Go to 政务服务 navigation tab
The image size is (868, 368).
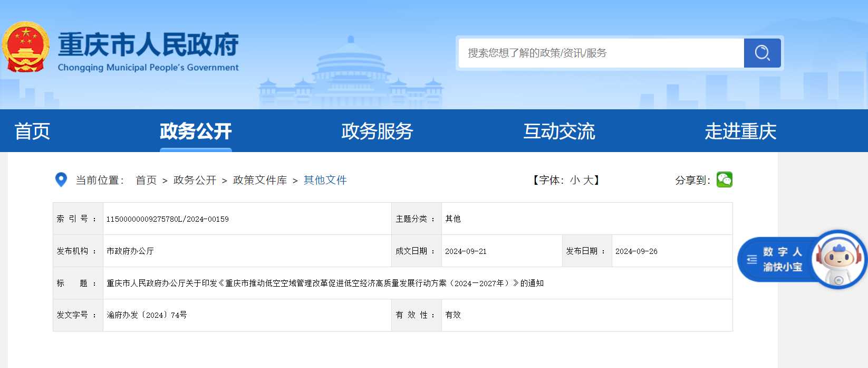(x=378, y=131)
